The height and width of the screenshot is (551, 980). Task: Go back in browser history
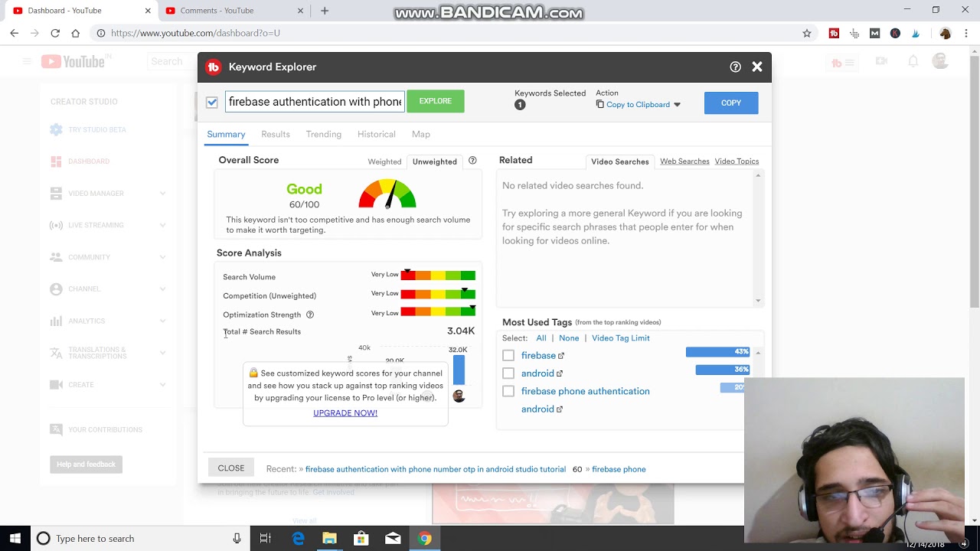(14, 33)
